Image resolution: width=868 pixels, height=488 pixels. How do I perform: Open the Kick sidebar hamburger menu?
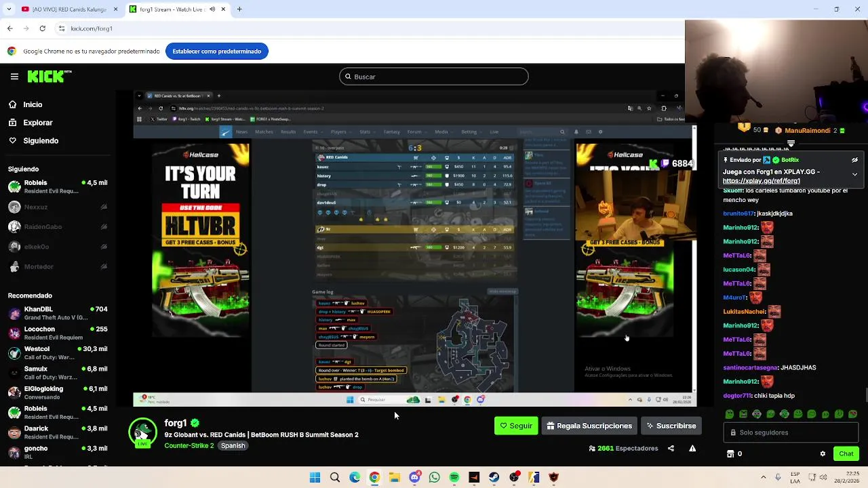(x=14, y=77)
